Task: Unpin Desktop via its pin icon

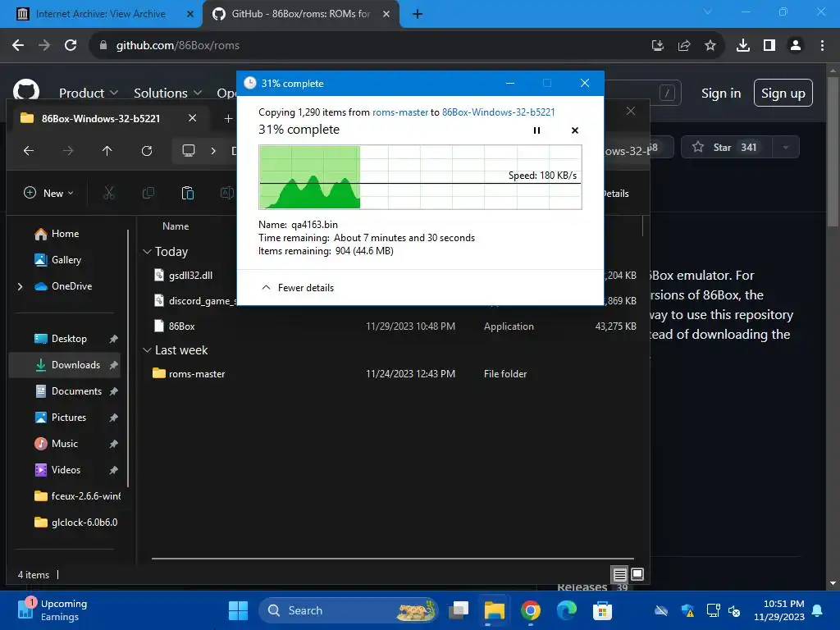Action: [113, 339]
